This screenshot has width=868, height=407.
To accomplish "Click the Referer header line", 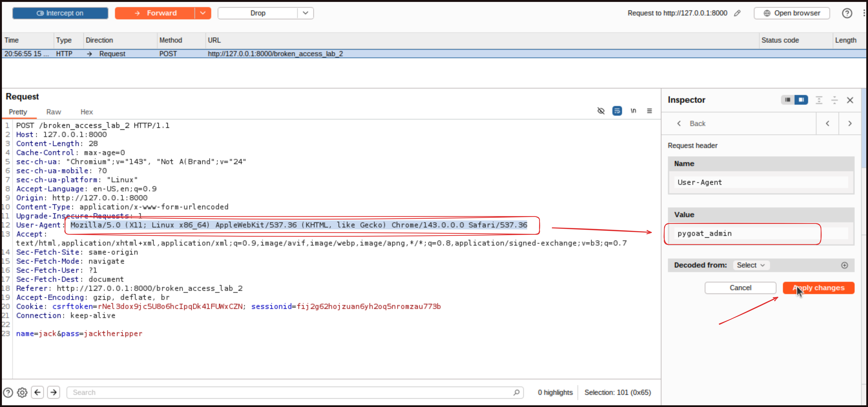I will pos(129,289).
